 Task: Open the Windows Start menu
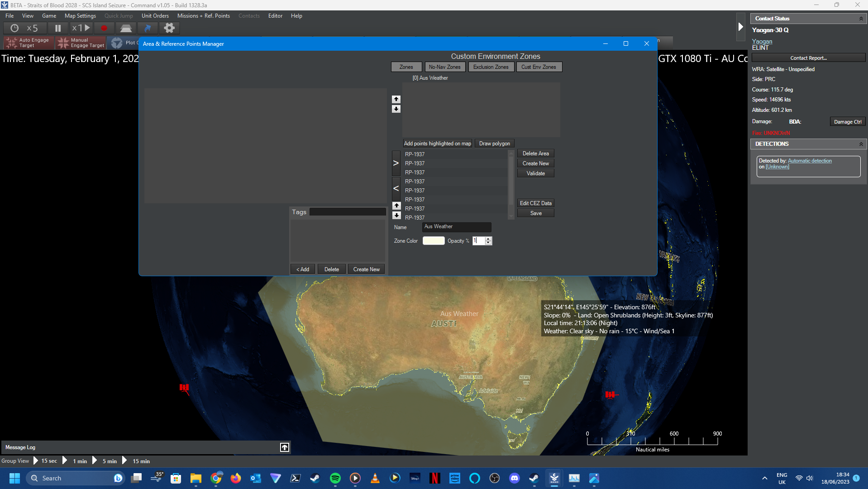click(x=14, y=478)
